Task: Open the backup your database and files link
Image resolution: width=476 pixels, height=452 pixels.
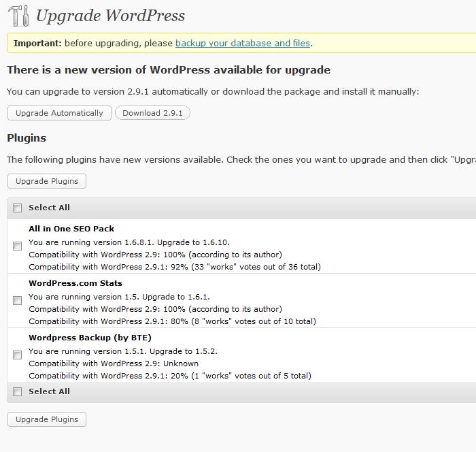Action: 243,43
